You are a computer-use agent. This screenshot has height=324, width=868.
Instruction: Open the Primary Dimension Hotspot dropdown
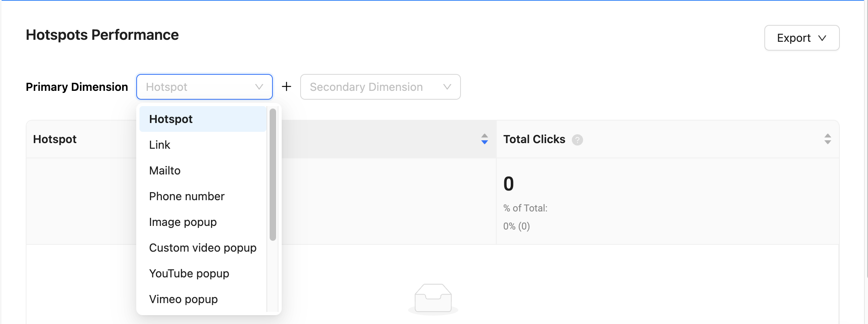tap(204, 87)
